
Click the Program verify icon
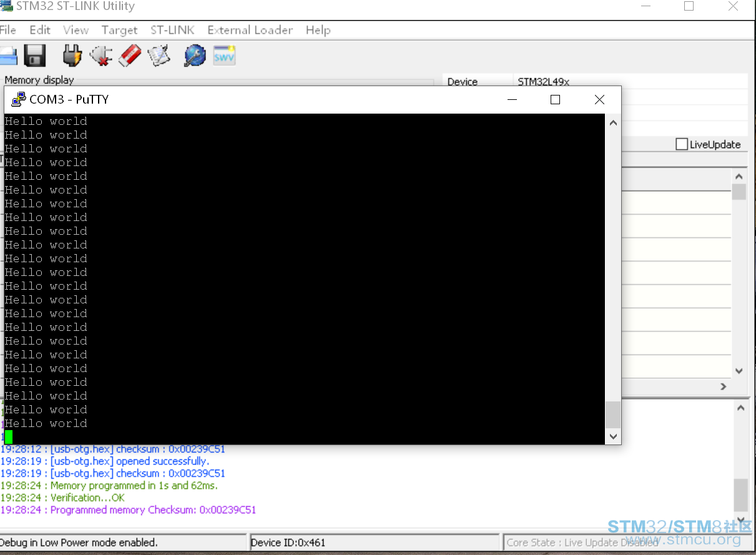point(159,56)
